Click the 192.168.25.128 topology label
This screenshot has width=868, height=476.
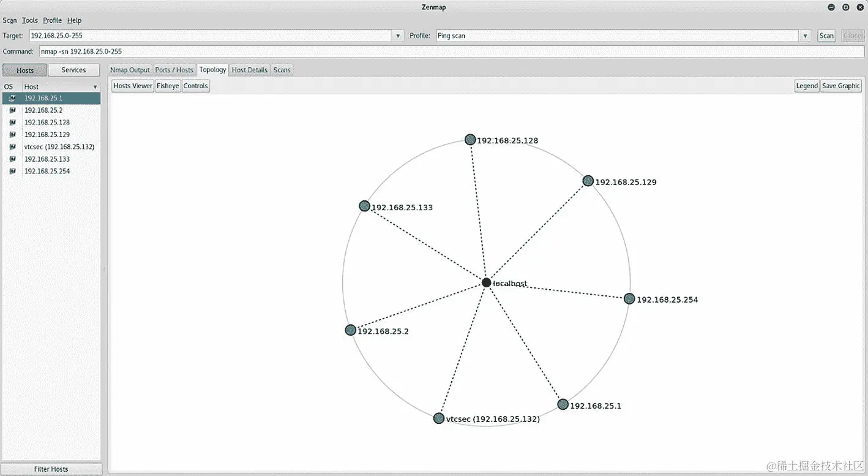click(507, 141)
